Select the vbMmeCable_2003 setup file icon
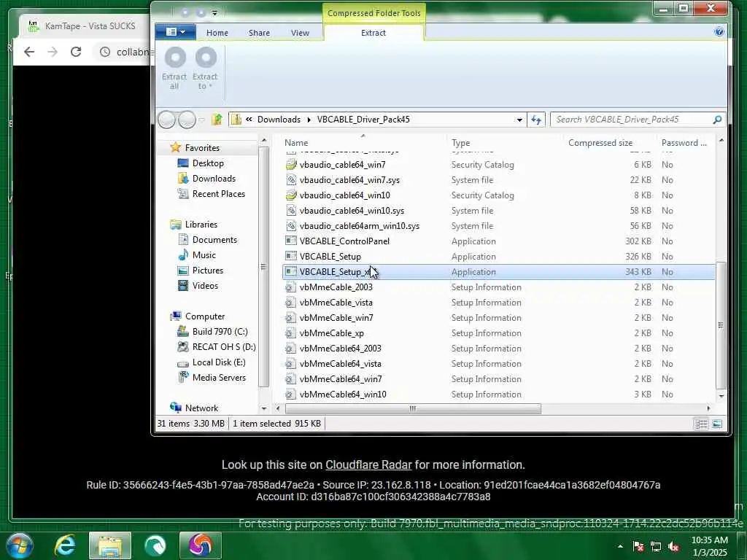747x560 pixels. point(290,287)
